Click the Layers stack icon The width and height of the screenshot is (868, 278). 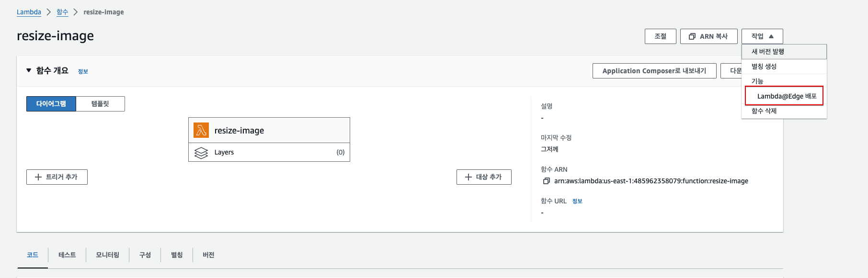(201, 153)
